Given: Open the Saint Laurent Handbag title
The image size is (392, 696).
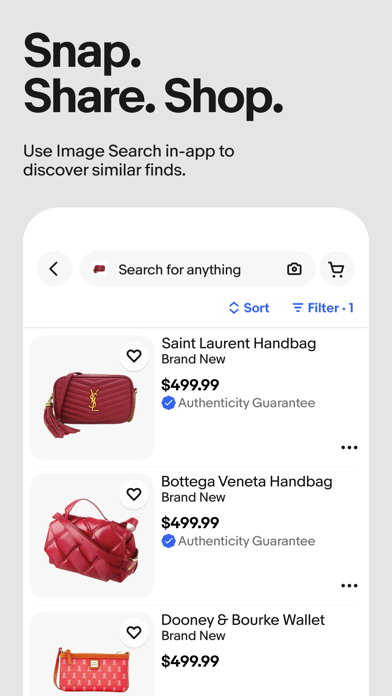Looking at the screenshot, I should coord(239,343).
